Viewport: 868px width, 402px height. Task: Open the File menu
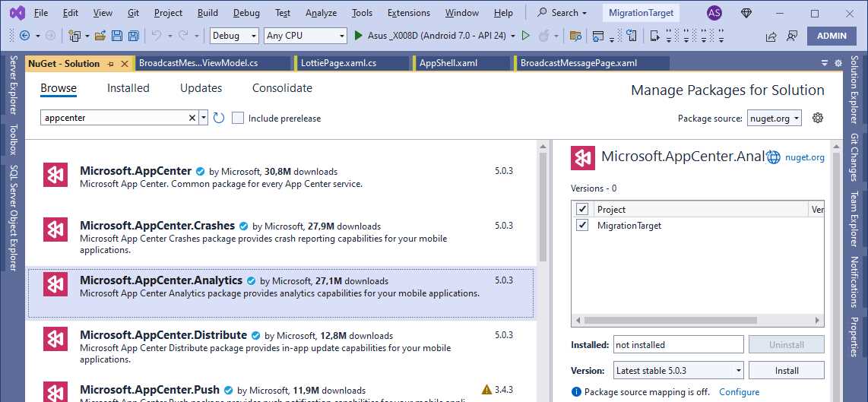coord(41,13)
